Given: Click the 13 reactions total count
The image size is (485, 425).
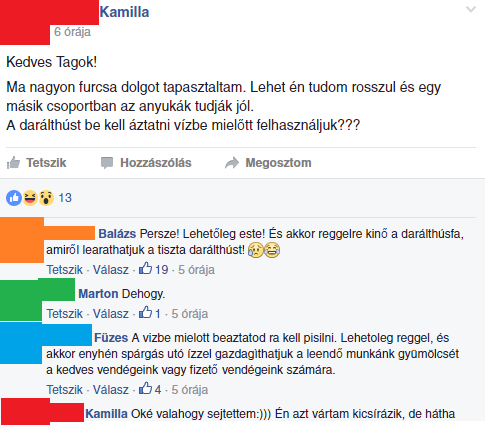Looking at the screenshot, I should coord(65,198).
